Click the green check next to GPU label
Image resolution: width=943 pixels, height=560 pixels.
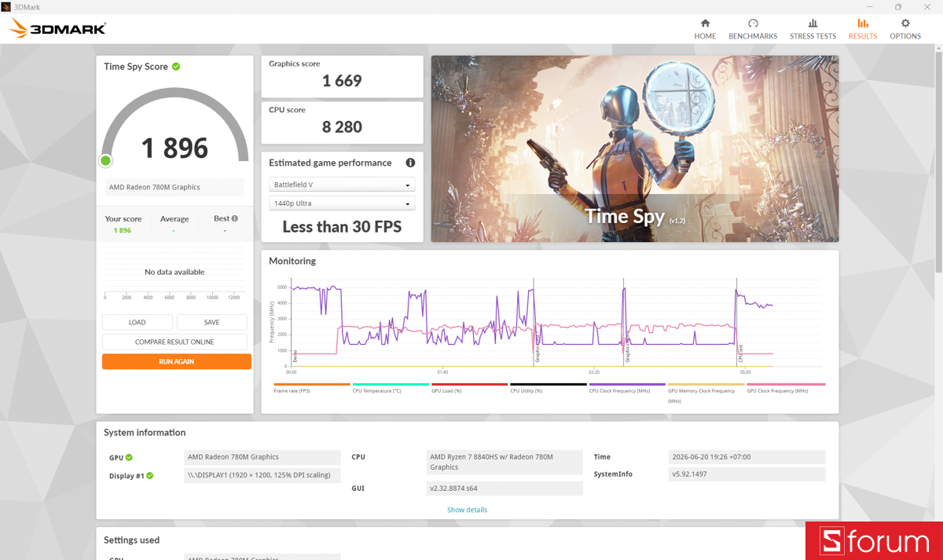click(x=129, y=457)
